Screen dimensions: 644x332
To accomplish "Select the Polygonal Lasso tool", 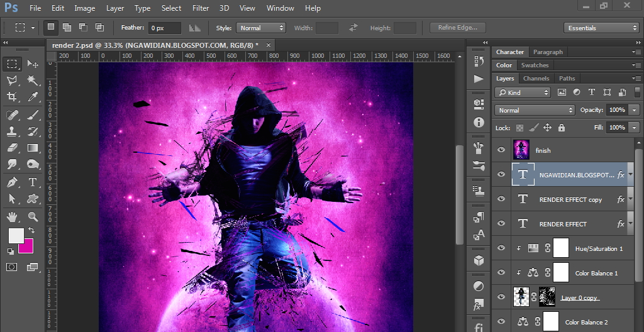I will (13, 80).
